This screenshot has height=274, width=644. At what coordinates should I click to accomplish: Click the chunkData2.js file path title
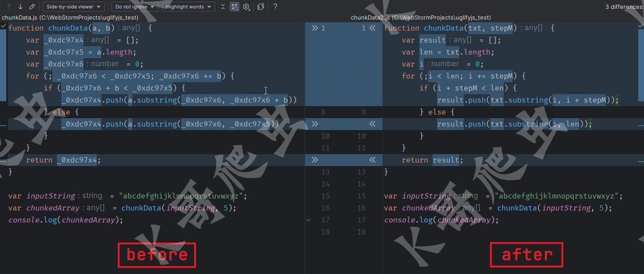point(421,18)
